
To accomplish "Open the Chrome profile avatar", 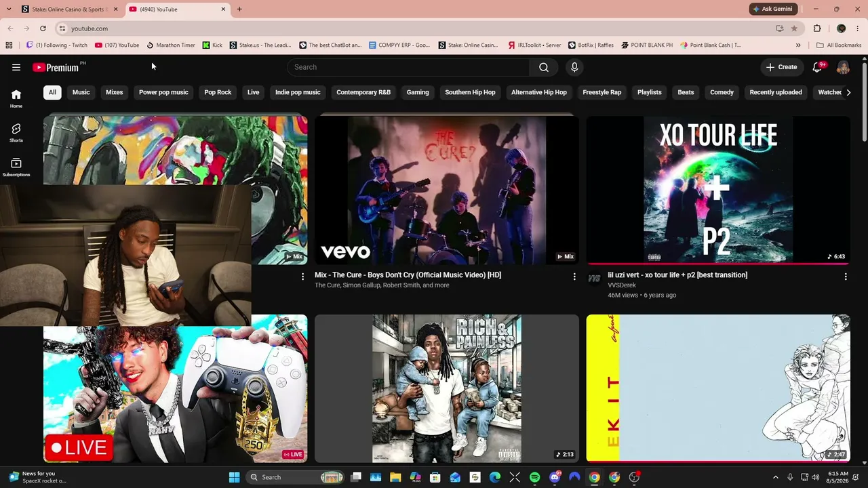I will pyautogui.click(x=841, y=28).
